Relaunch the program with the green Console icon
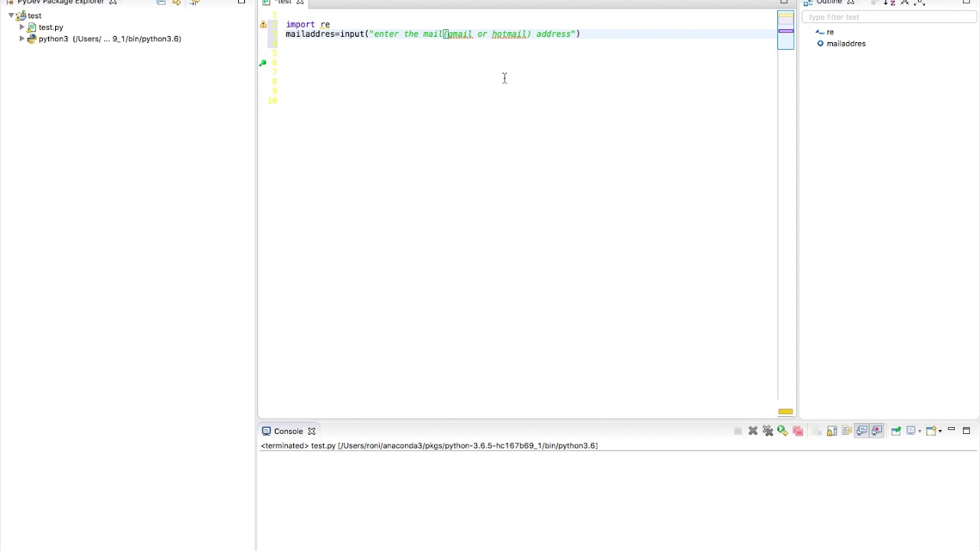This screenshot has height=551, width=980. coord(782,431)
